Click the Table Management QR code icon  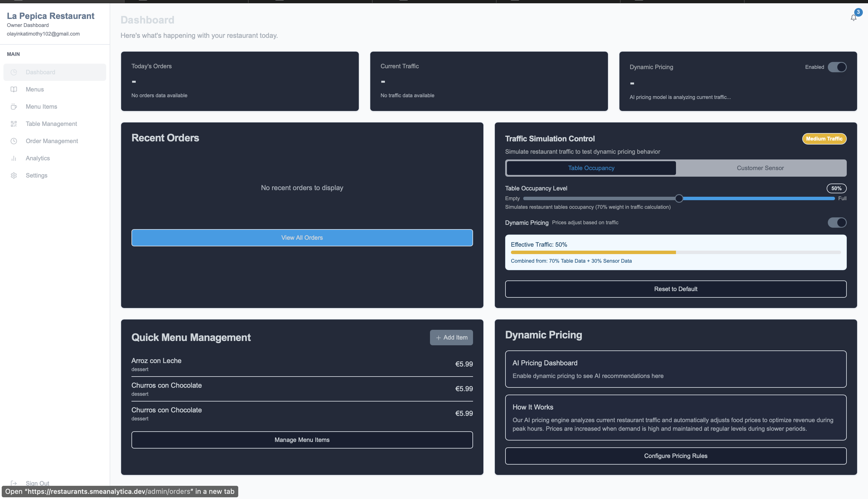(14, 124)
